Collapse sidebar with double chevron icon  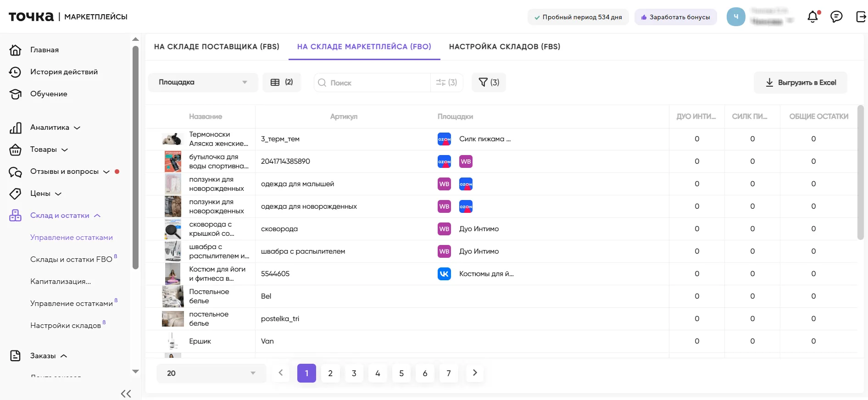(126, 394)
